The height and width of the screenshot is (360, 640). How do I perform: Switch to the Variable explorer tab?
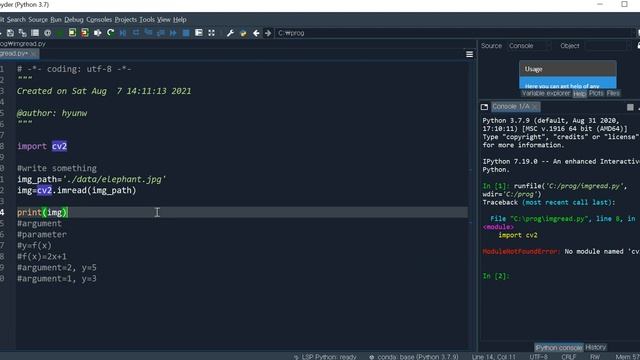(546, 93)
